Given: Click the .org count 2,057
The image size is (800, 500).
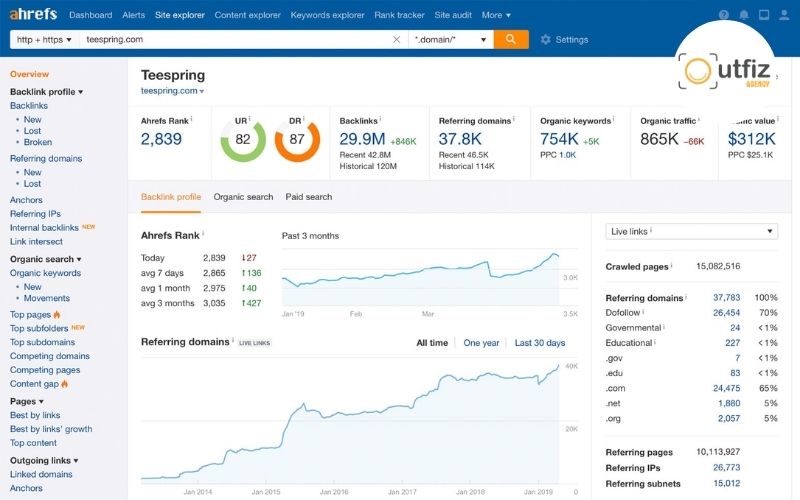Looking at the screenshot, I should [729, 418].
